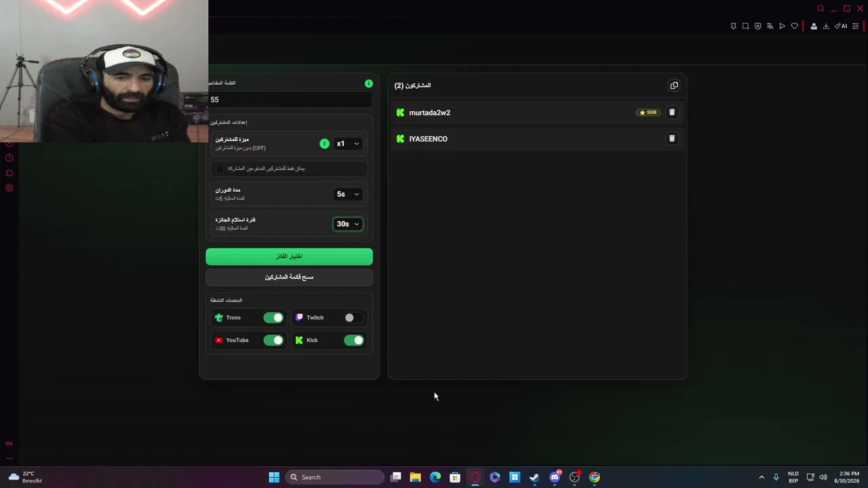Toggle the Kick platform switch

click(353, 340)
